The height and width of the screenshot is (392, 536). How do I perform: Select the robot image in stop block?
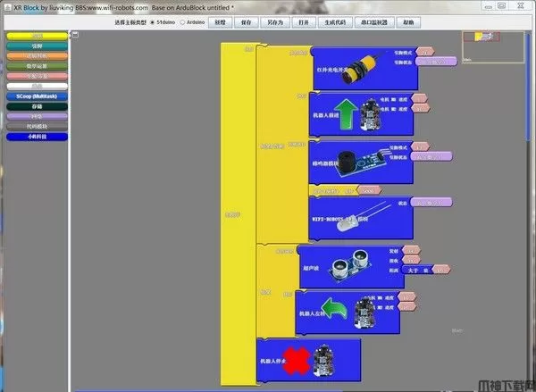323,359
